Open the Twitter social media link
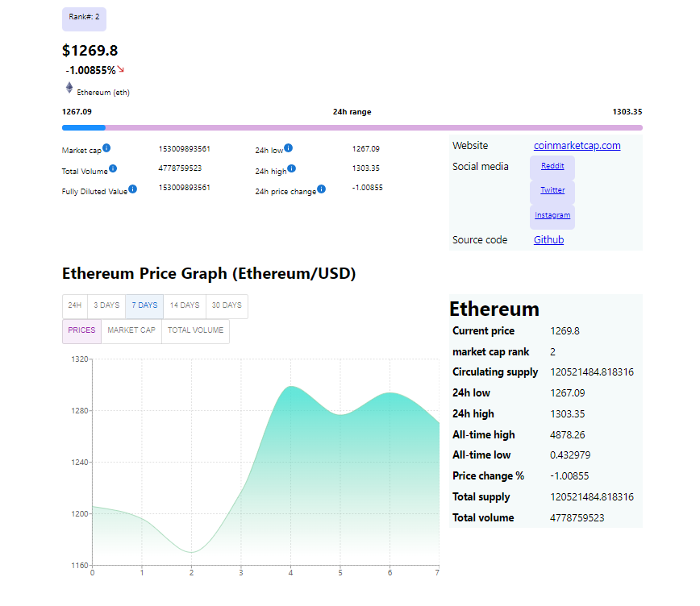This screenshot has width=700, height=606. coord(552,190)
